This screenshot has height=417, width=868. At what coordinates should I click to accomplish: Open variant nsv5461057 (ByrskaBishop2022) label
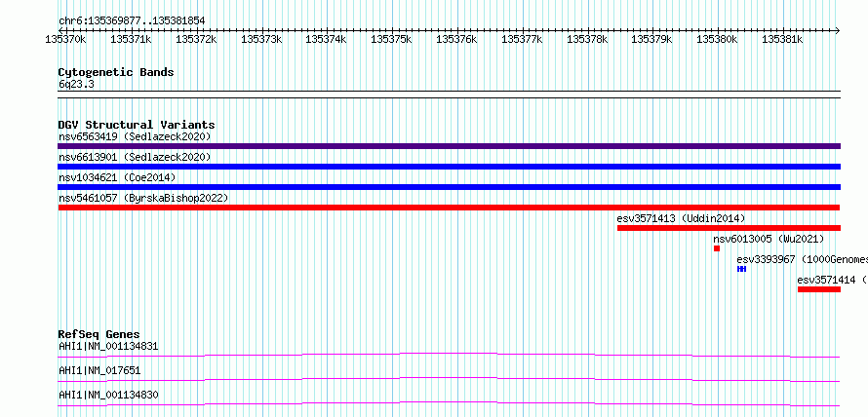click(x=143, y=198)
